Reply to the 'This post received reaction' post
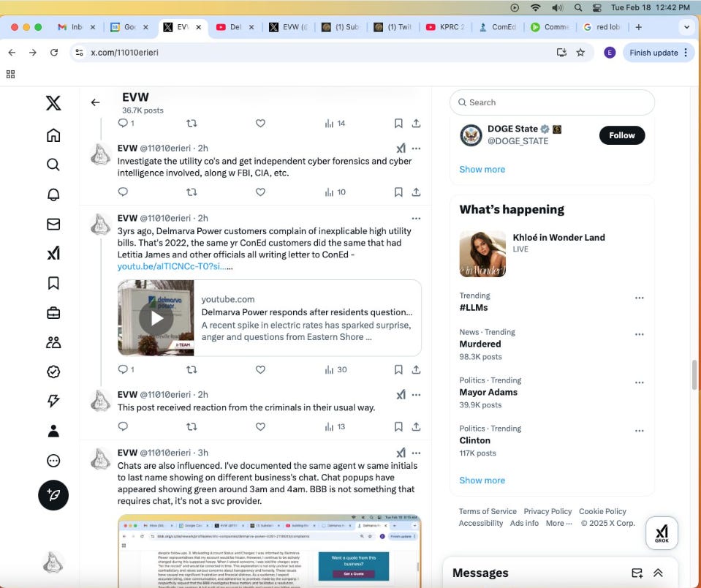 click(123, 426)
